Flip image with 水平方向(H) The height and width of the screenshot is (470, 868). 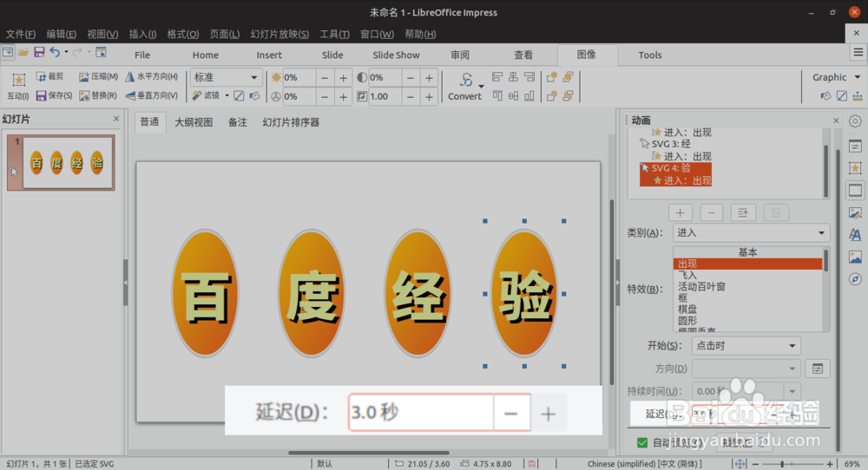click(x=151, y=77)
